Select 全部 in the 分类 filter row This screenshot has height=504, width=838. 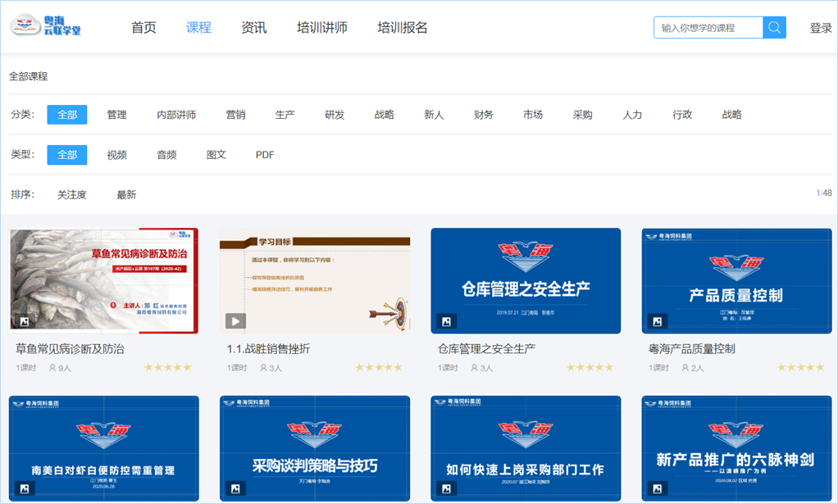(67, 115)
